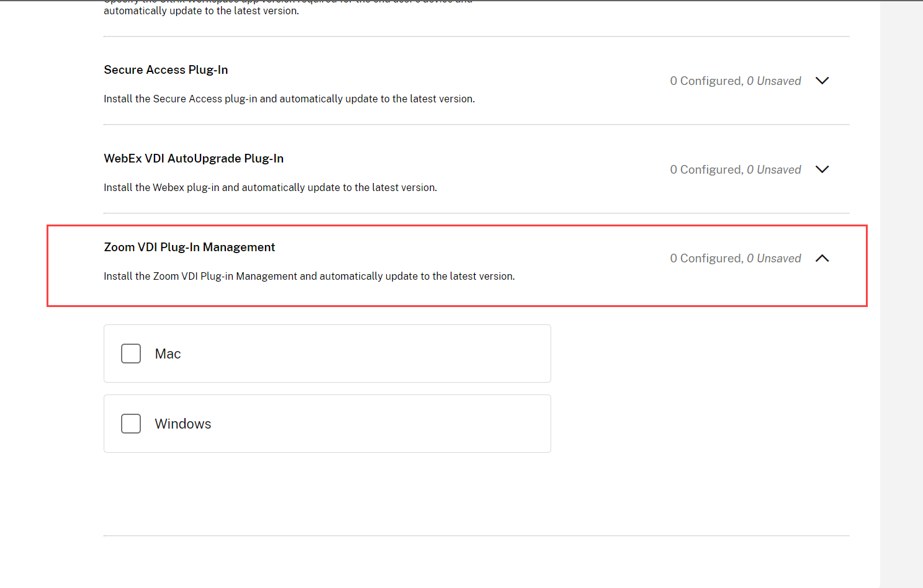This screenshot has height=588, width=923.
Task: Click 'Install the Webex plug-in' description text
Action: click(271, 188)
